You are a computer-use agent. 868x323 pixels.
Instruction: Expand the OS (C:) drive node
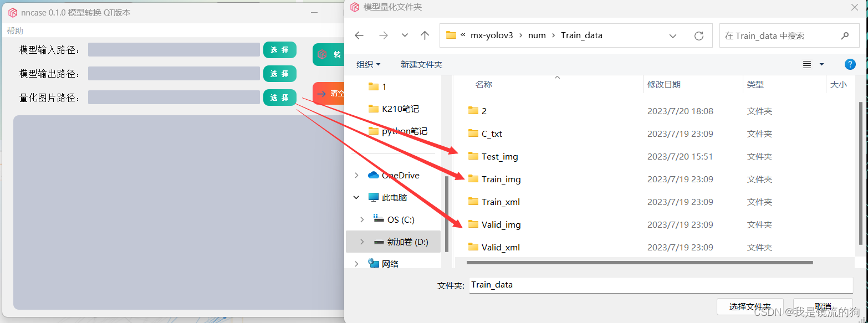pyautogui.click(x=362, y=219)
